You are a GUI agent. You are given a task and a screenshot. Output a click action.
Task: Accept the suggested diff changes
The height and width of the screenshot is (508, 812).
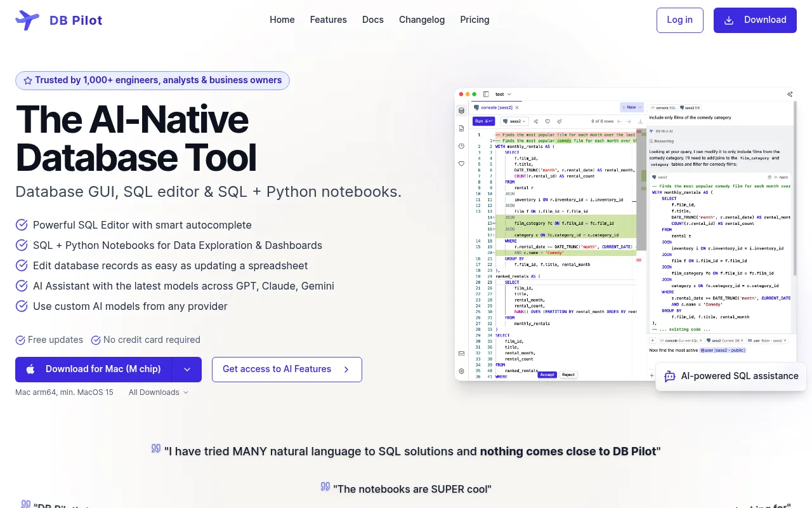click(547, 375)
